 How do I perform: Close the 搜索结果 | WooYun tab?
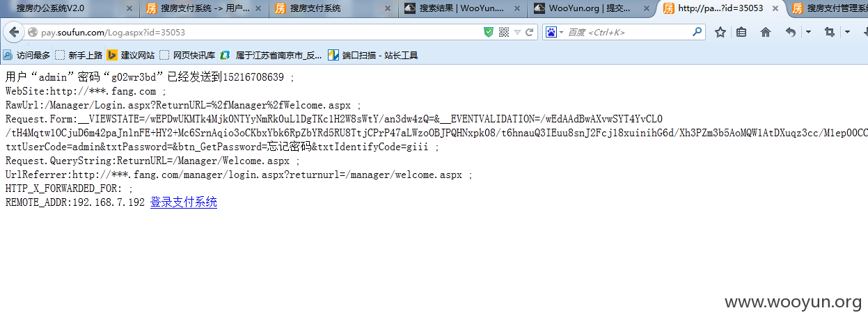[518, 8]
